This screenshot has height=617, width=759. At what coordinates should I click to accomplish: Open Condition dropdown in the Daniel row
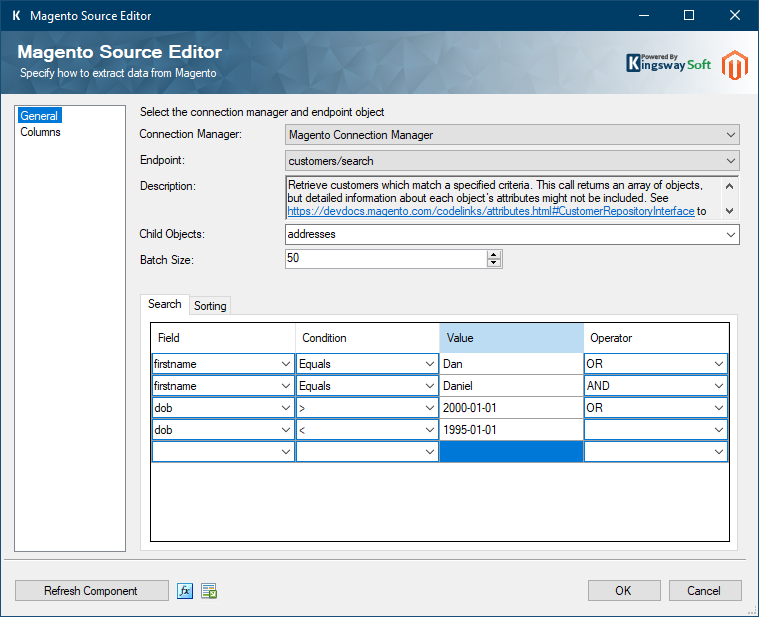coord(429,386)
